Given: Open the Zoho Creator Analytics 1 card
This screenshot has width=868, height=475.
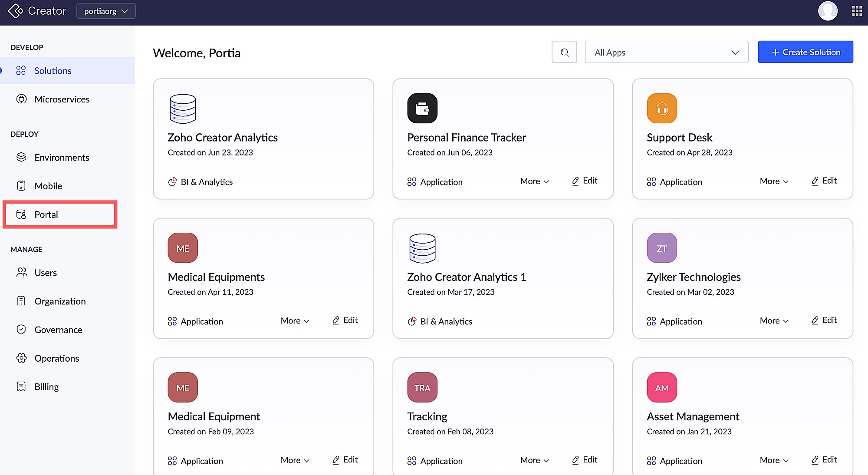Looking at the screenshot, I should pos(467,277).
